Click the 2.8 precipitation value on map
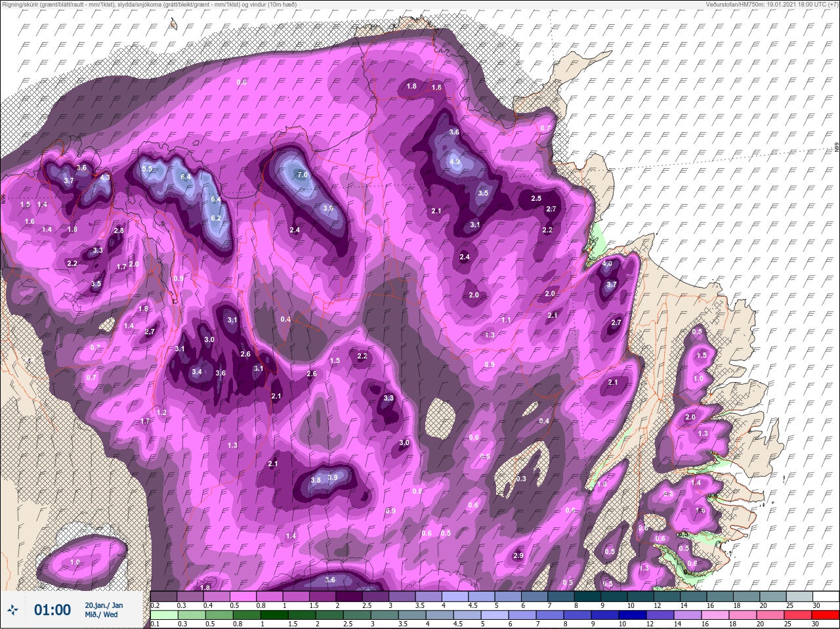840x629 pixels. coord(119,231)
